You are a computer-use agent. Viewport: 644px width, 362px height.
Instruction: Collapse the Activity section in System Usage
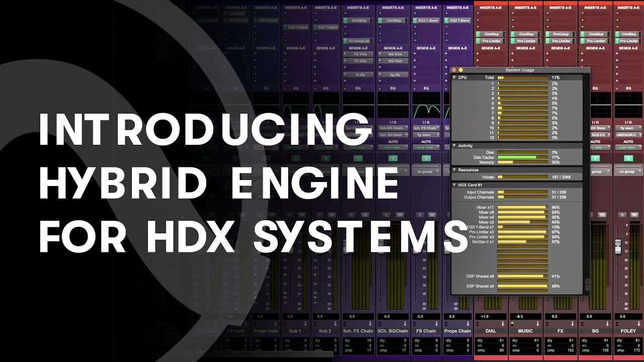tap(454, 146)
